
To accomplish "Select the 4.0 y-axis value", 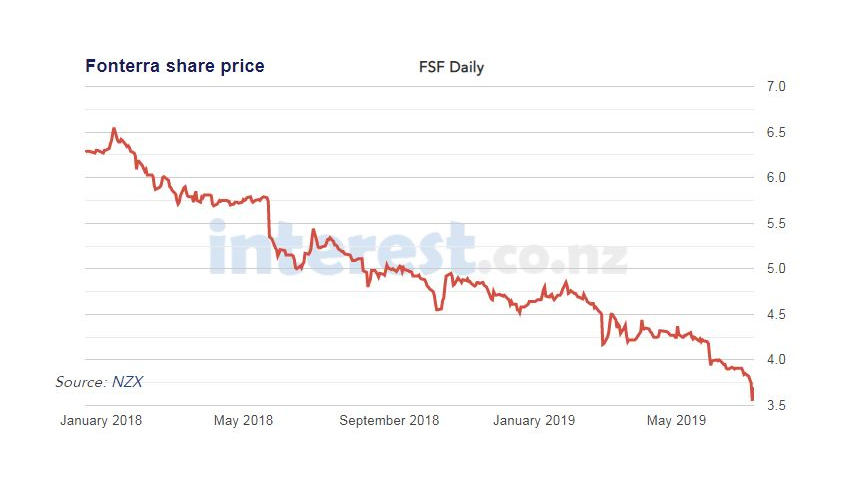I will tap(776, 360).
